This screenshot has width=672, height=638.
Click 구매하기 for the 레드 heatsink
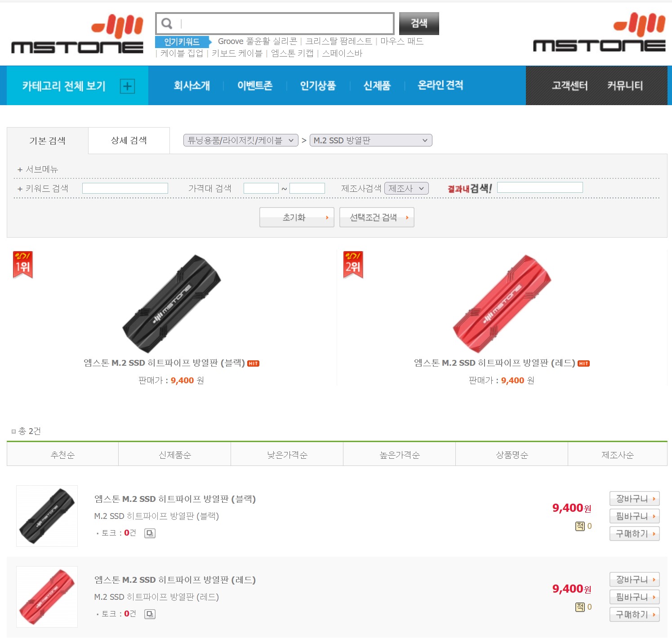coord(635,614)
